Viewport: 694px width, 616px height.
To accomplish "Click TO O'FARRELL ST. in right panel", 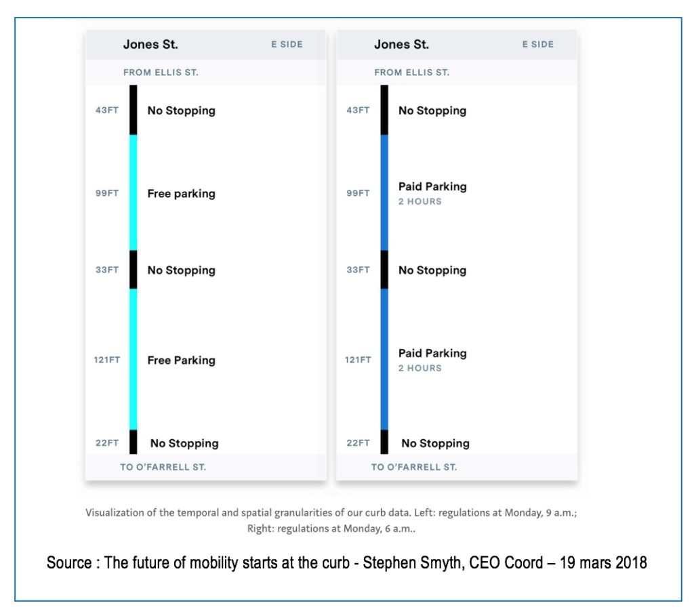I will coord(414,467).
